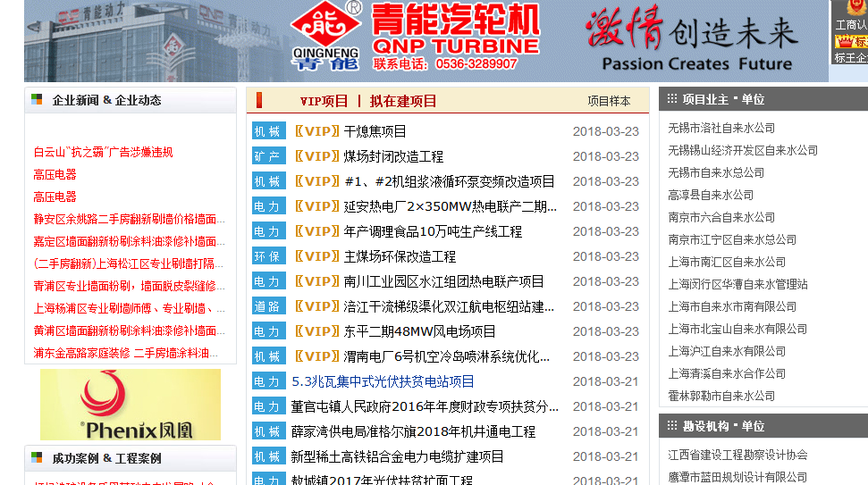868x485 pixels.
Task: Click the QINGNENG 青能 diamond logo
Action: point(326,37)
